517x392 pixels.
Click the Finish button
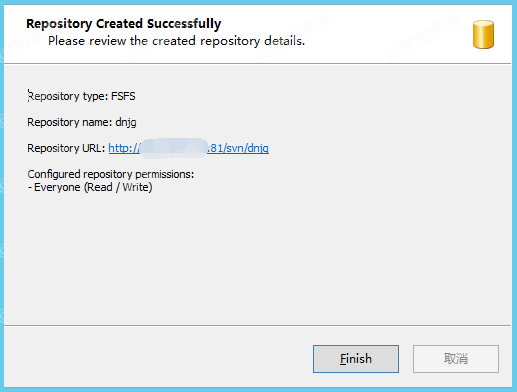pyautogui.click(x=356, y=359)
